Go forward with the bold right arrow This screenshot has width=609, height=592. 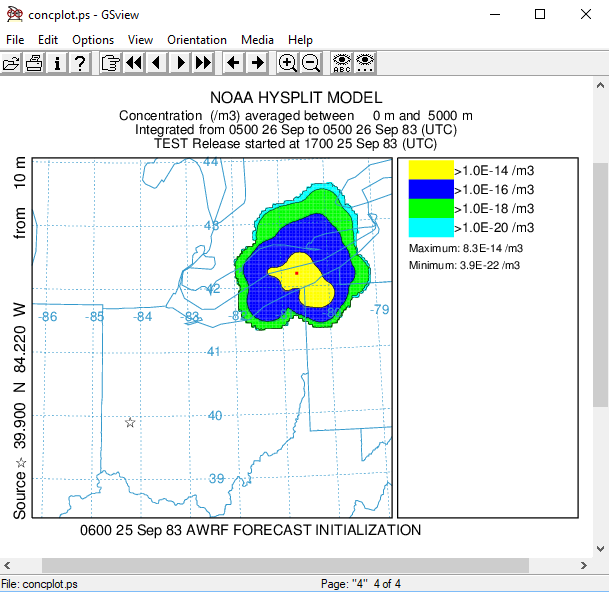tap(257, 63)
